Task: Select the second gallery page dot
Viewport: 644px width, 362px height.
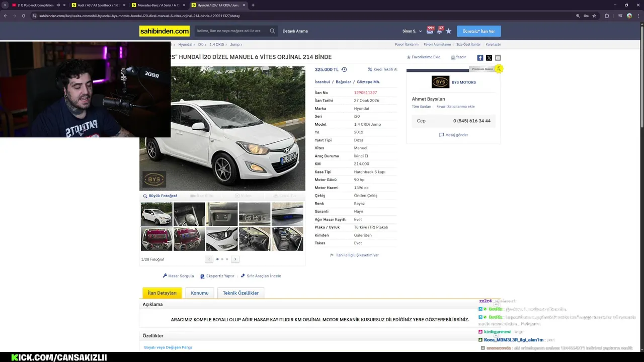Action: coord(222,259)
